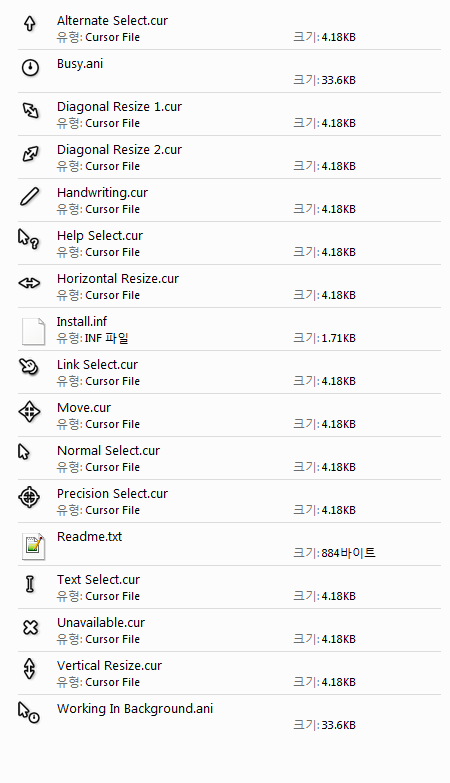Image resolution: width=450 pixels, height=783 pixels.
Task: Select the Readme.txt notepad icon
Action: click(33, 546)
